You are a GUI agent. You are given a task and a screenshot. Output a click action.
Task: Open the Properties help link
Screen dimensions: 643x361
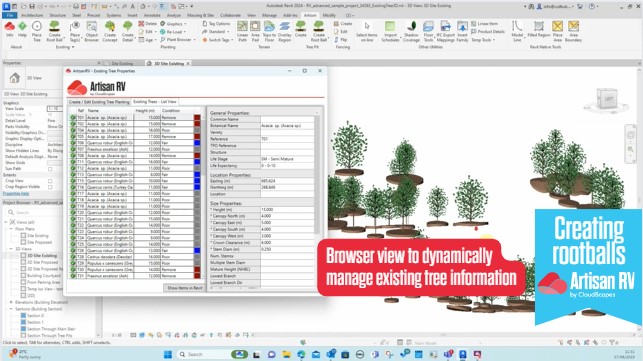[16, 194]
